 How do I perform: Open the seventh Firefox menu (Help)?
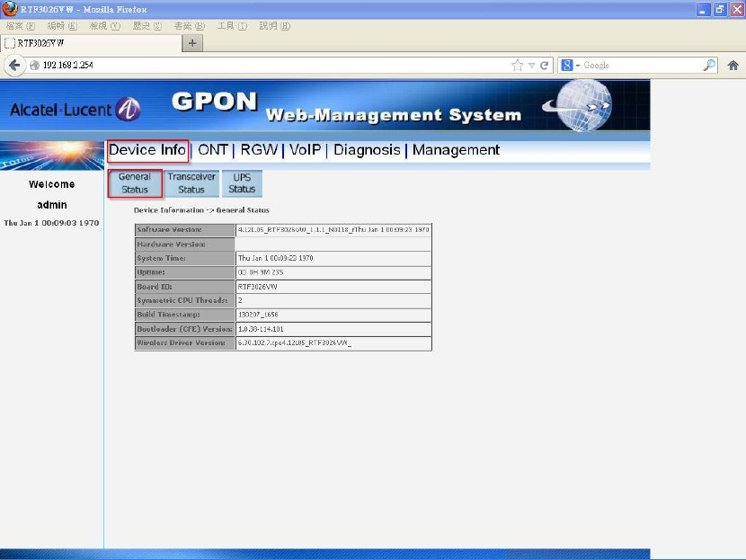point(274,26)
